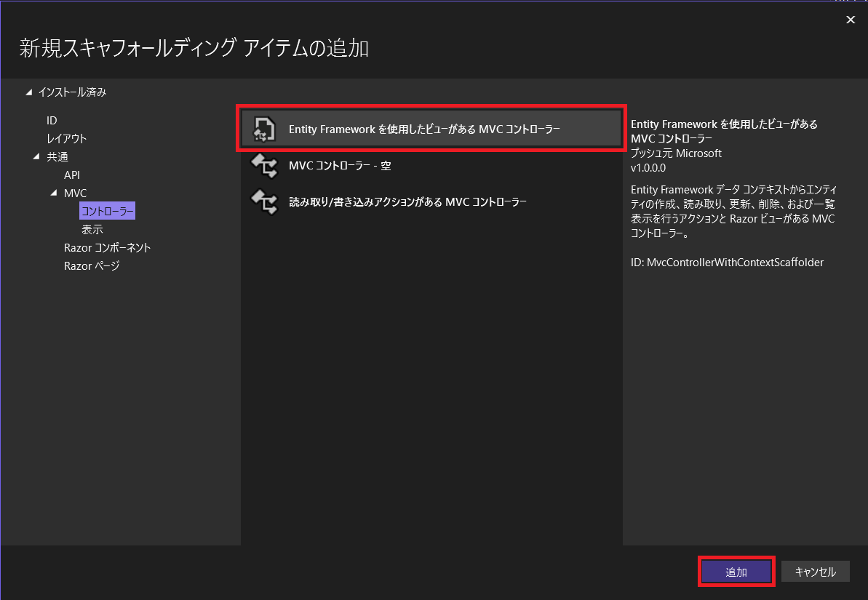Select the ID category
Viewport: 868px width, 600px height.
[x=52, y=120]
